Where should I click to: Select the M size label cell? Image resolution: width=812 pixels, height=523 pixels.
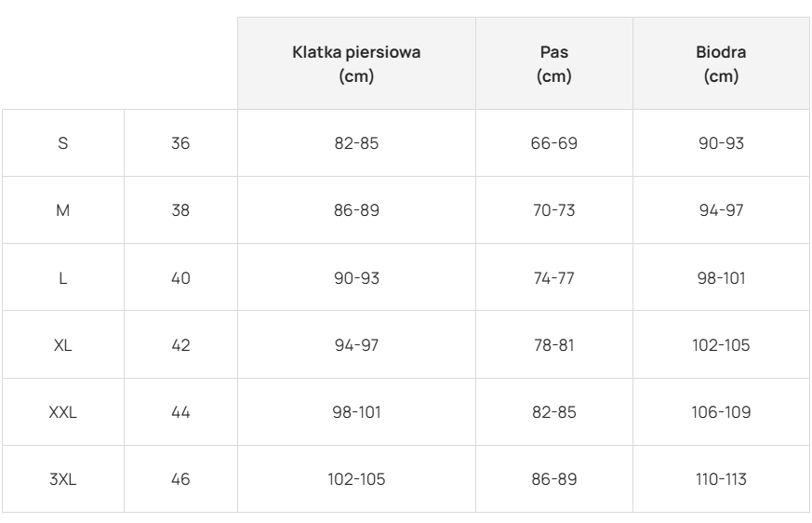click(x=63, y=210)
